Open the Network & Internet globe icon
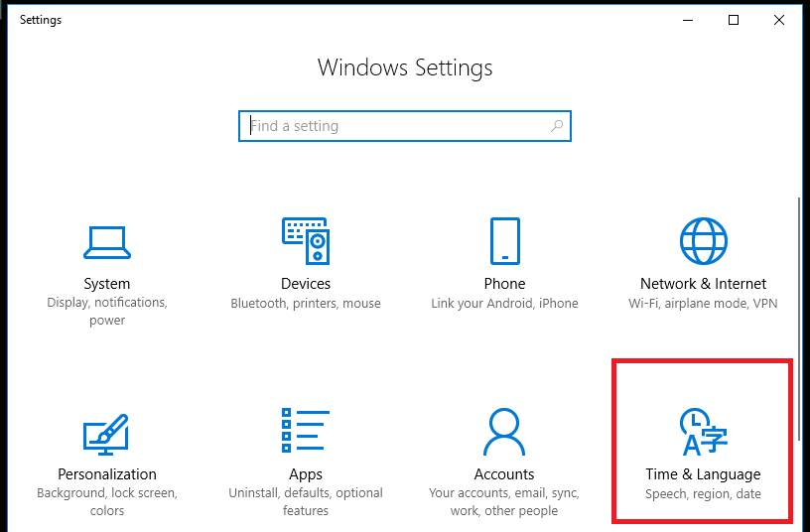This screenshot has width=810, height=532. (703, 241)
